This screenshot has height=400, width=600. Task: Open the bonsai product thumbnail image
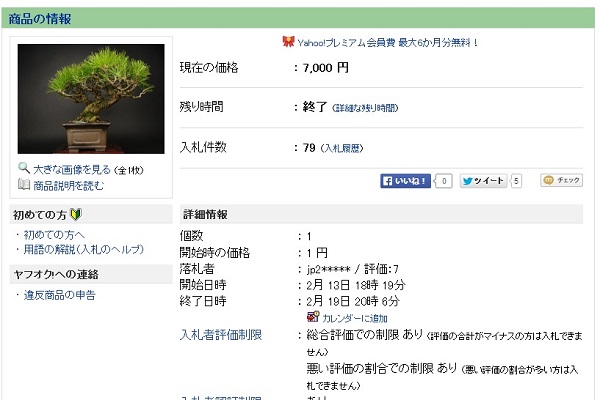coord(91,99)
